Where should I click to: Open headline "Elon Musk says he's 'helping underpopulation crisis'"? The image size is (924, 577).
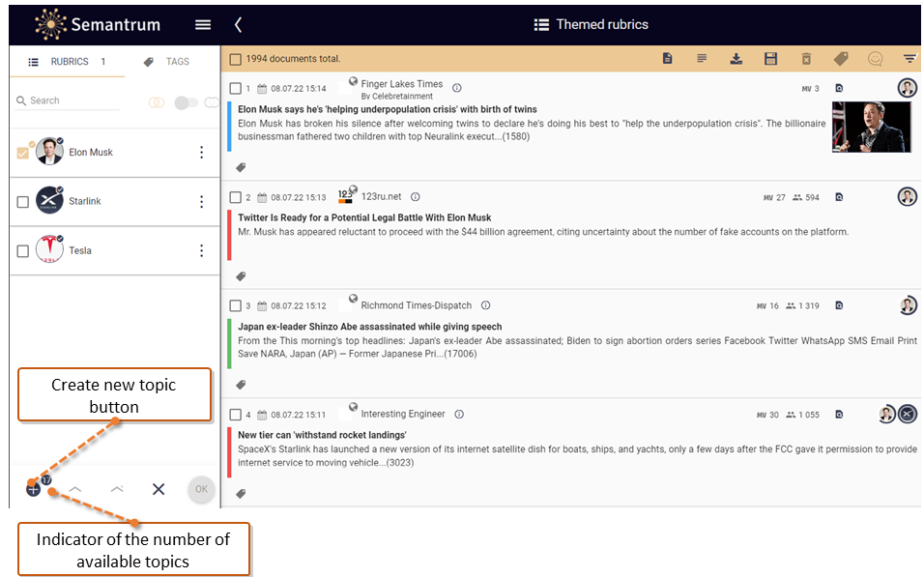388,109
